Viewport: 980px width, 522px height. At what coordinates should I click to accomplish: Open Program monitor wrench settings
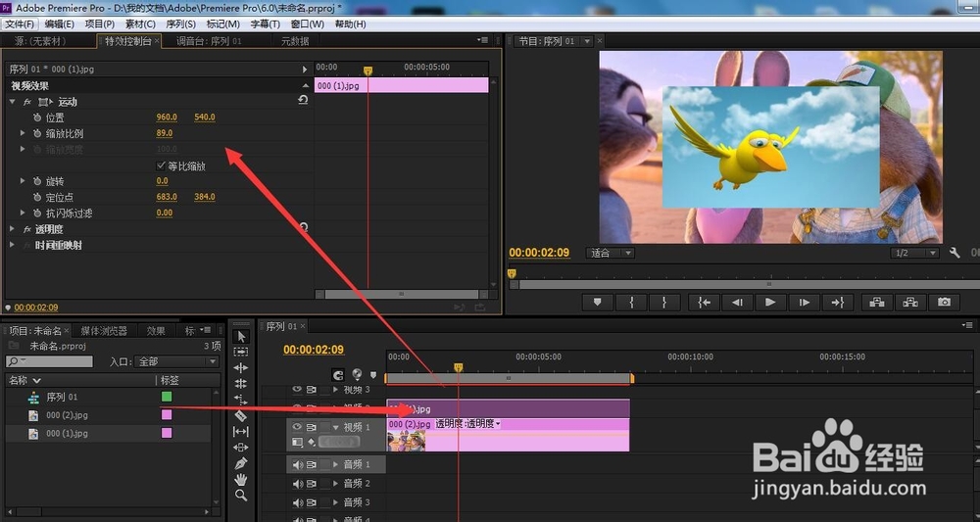pos(955,253)
